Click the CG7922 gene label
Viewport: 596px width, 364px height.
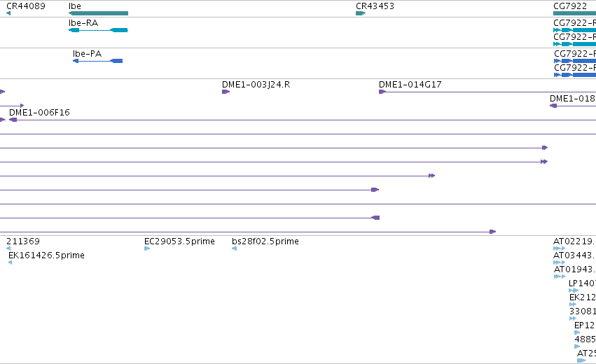click(570, 6)
